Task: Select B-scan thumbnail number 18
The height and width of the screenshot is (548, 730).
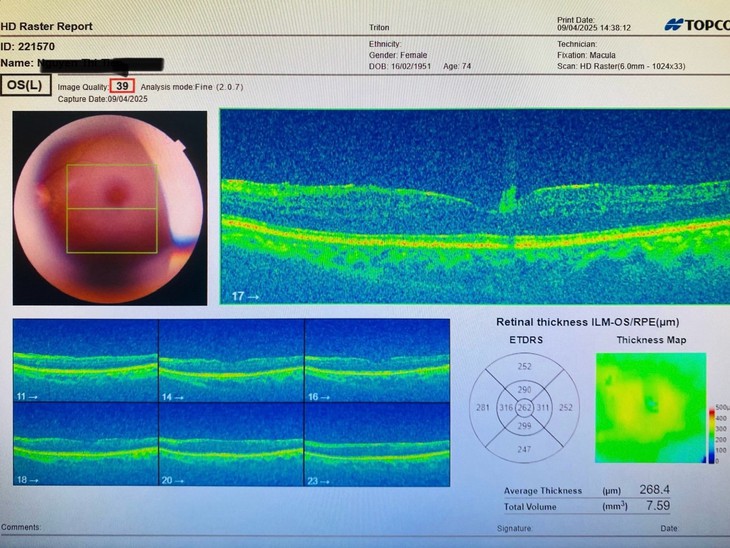Action: click(x=86, y=445)
